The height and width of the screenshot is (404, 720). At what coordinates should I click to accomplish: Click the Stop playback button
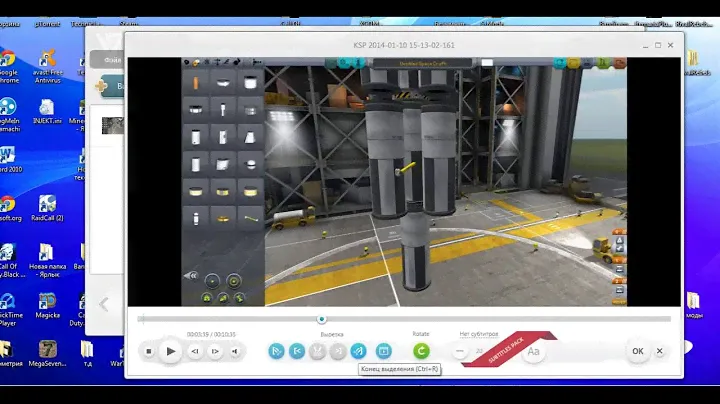[148, 351]
